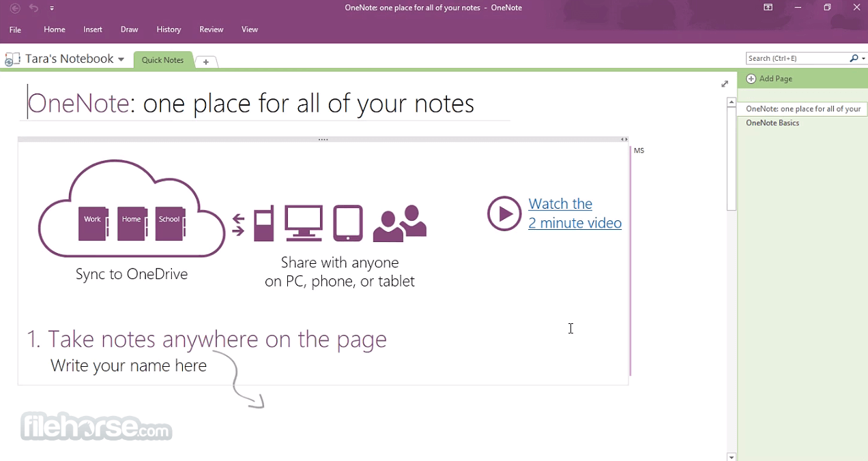Switch to the View ribbon tab
868x461 pixels.
pos(250,29)
